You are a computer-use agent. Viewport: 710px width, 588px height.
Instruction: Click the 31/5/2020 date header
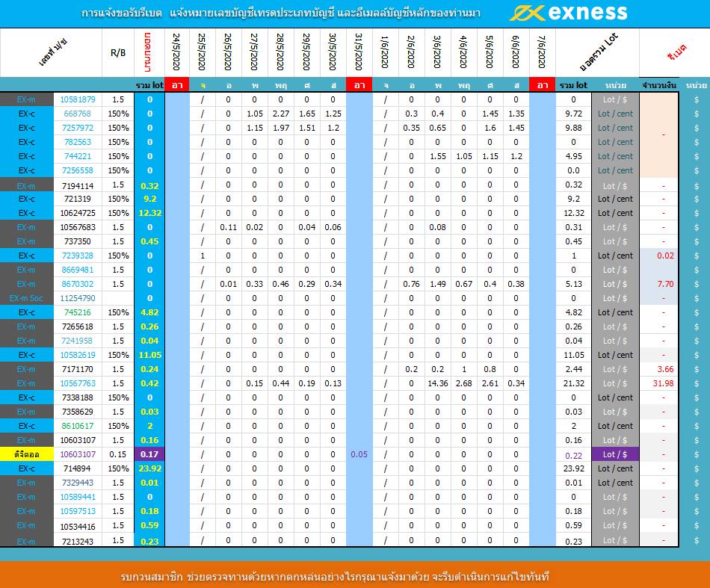[359, 52]
